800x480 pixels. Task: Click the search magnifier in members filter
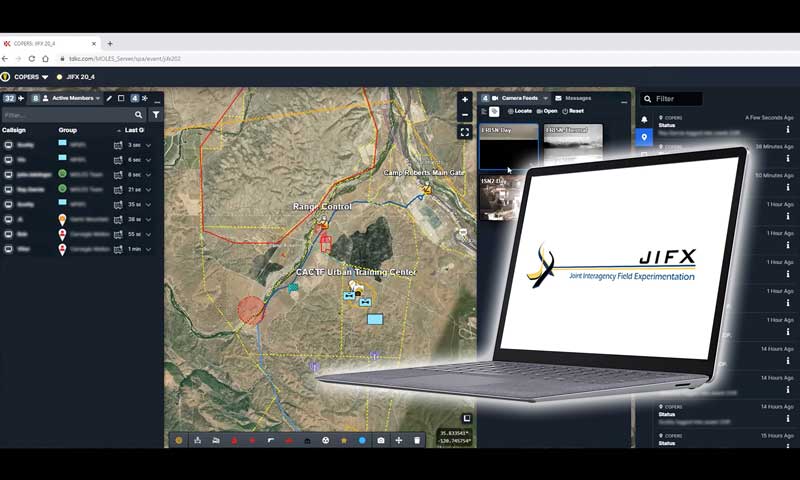pos(138,115)
